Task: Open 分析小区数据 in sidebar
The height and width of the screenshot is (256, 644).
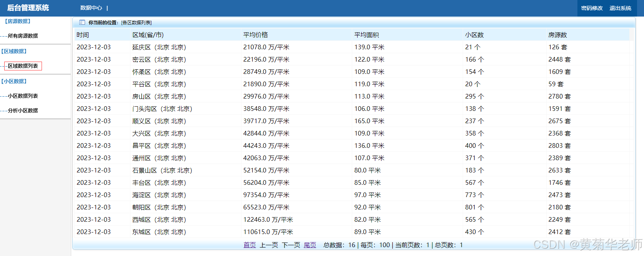Action: coord(23,110)
